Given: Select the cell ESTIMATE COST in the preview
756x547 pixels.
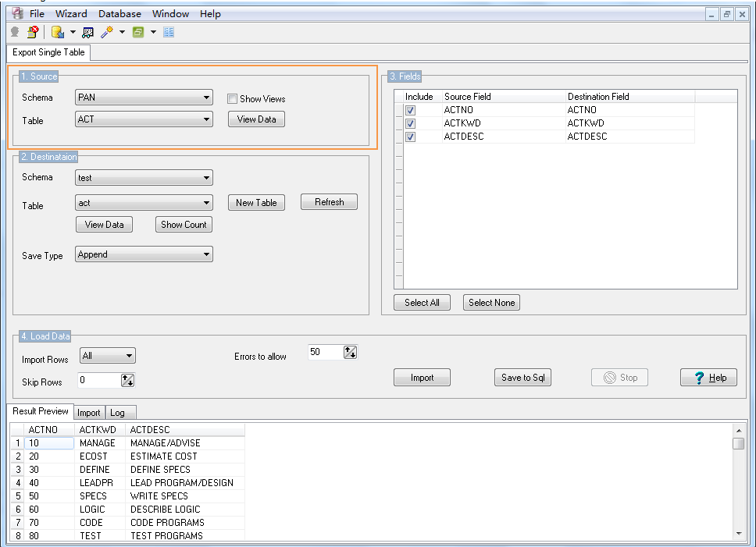Looking at the screenshot, I should [x=185, y=456].
